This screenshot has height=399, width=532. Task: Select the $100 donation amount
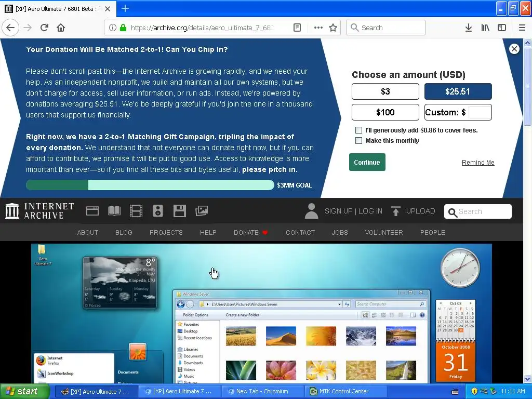tap(385, 112)
